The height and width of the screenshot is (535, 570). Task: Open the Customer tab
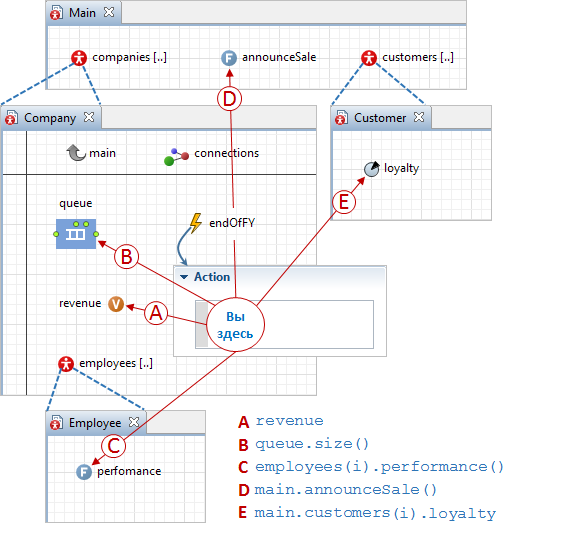click(x=380, y=118)
